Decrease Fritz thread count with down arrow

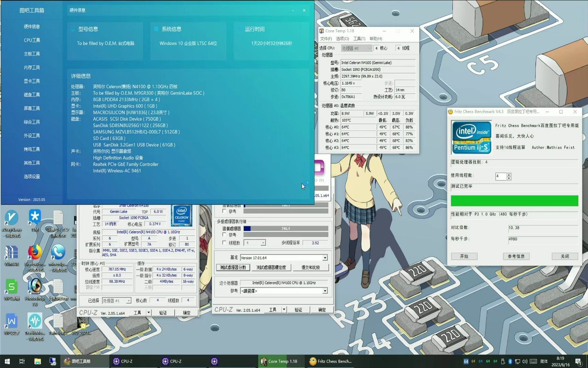pos(509,178)
